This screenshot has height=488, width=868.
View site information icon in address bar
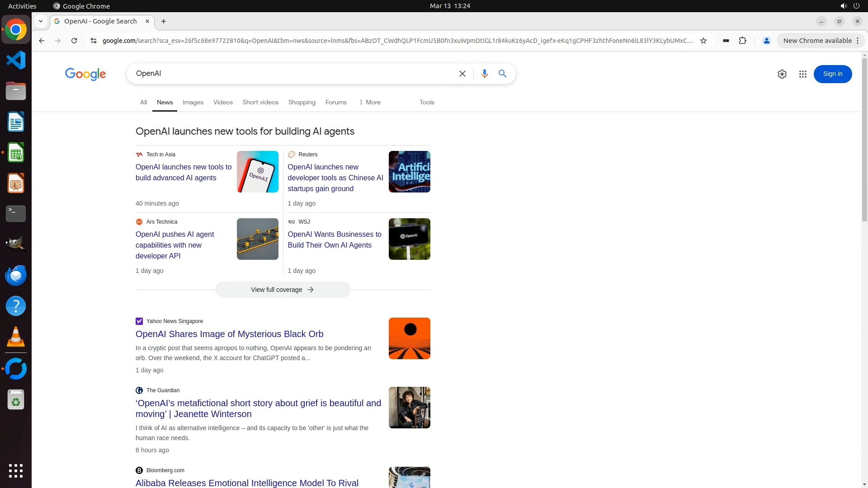94,41
